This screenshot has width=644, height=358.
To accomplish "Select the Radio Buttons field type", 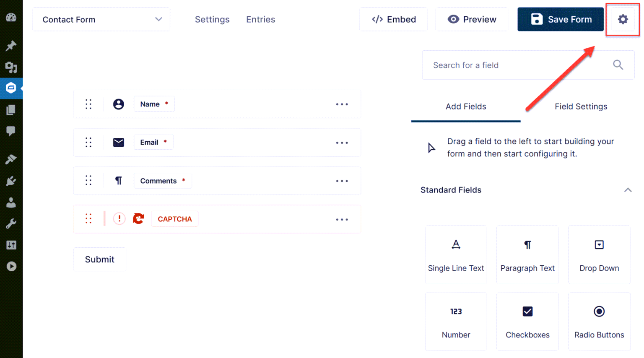I will coord(599,311).
